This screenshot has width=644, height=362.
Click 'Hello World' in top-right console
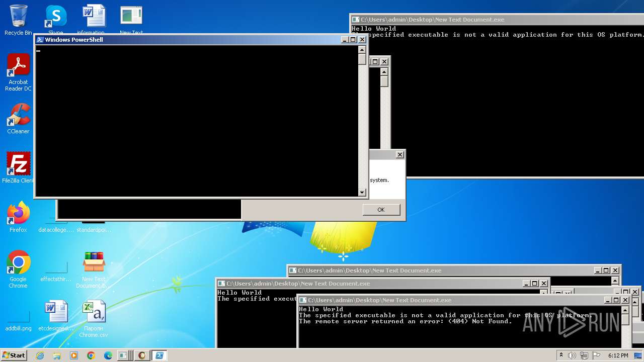374,29
